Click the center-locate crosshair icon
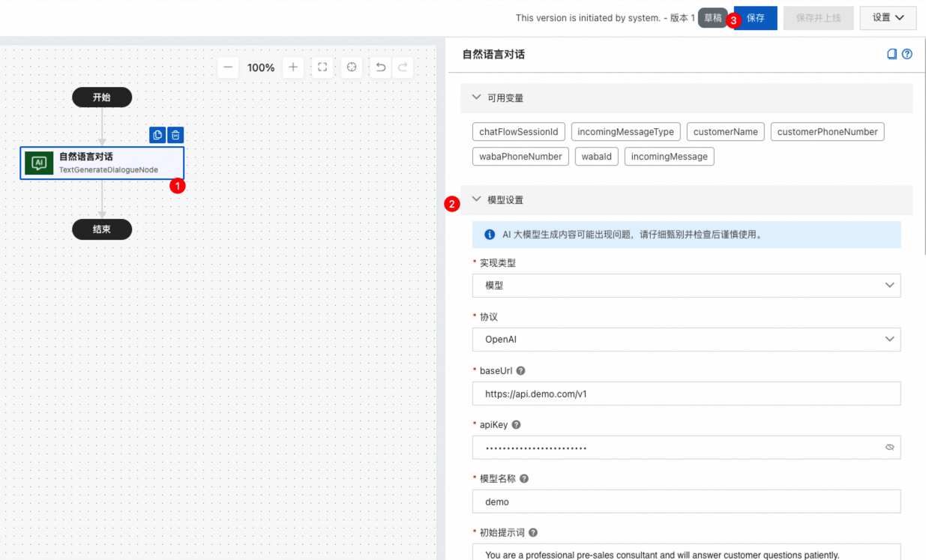The image size is (926, 560). pos(351,67)
